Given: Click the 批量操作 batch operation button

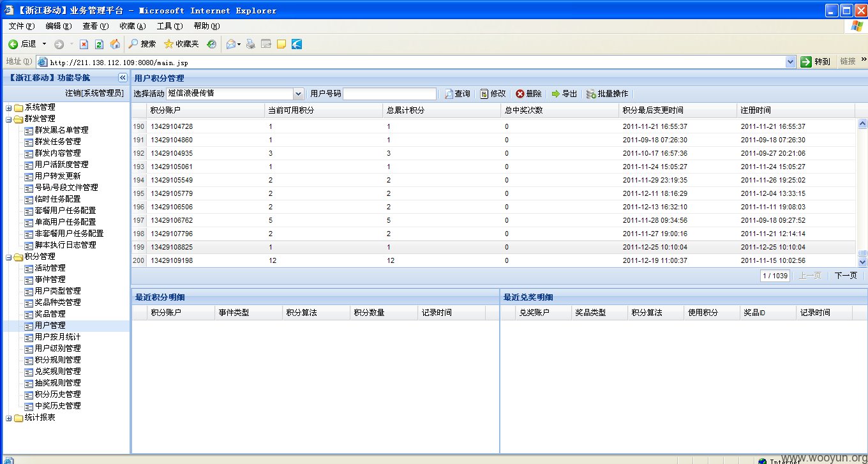Looking at the screenshot, I should [x=607, y=94].
